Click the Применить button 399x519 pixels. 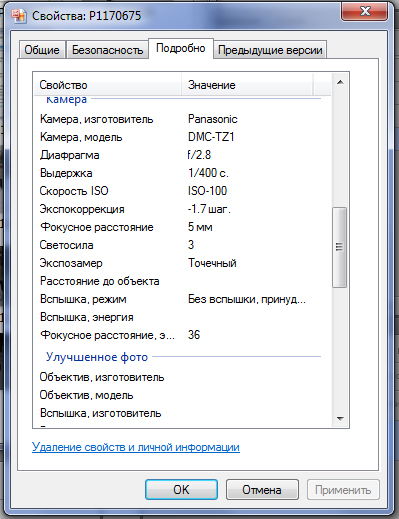click(343, 490)
